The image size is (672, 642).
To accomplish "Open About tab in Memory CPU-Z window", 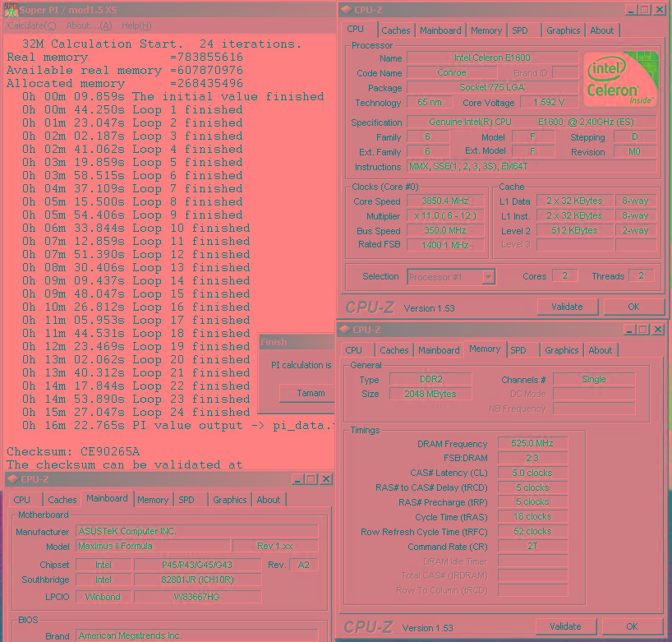I will point(600,350).
